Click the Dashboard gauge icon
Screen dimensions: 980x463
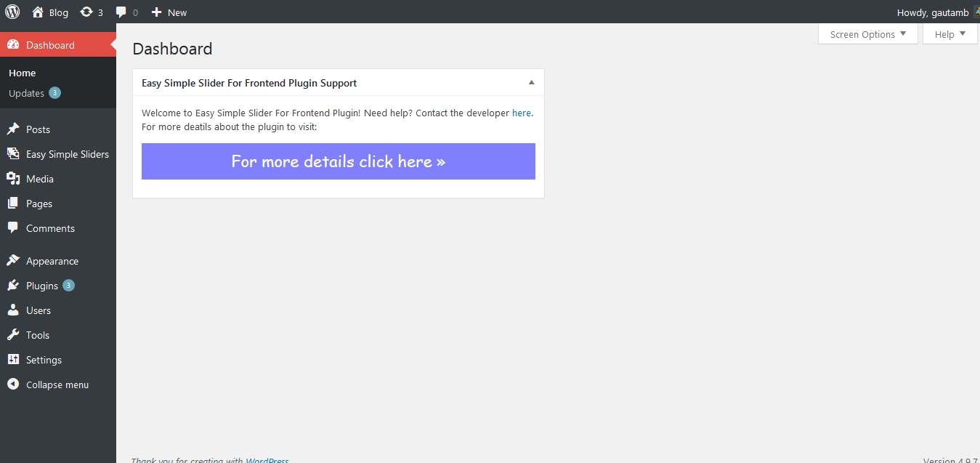click(13, 45)
